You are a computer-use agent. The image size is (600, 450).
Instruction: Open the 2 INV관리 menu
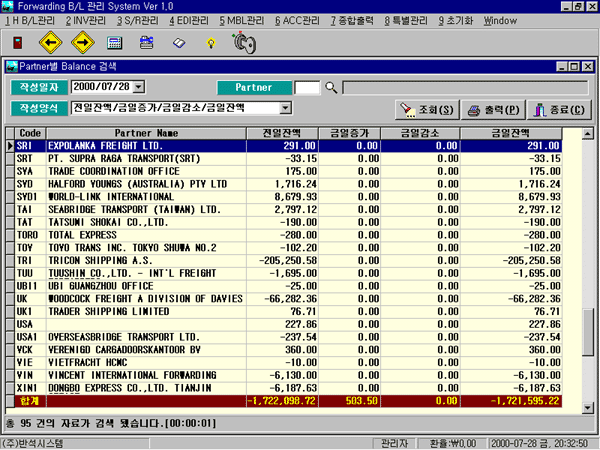point(86,21)
